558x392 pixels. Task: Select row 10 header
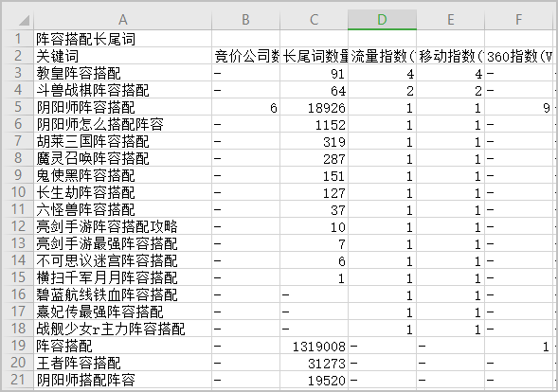(18, 192)
